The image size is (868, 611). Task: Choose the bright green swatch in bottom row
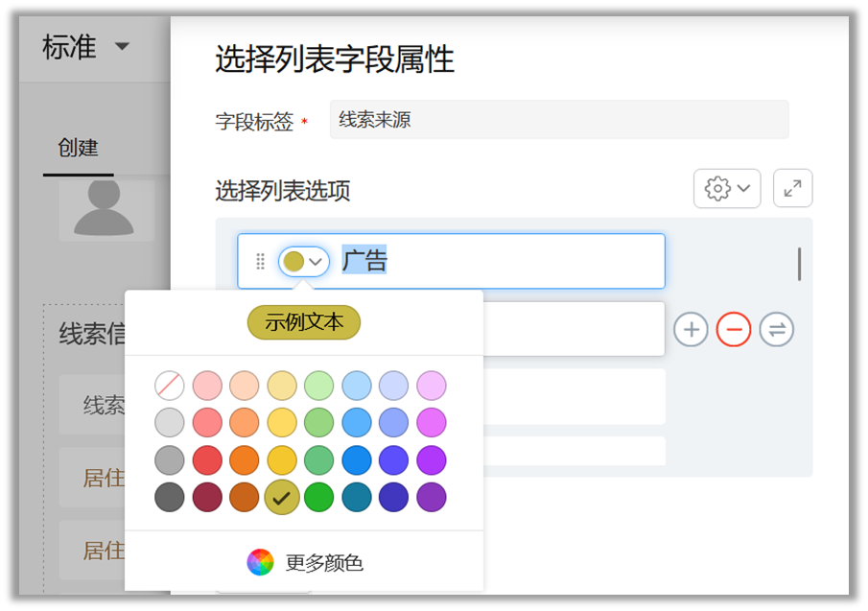pos(318,497)
